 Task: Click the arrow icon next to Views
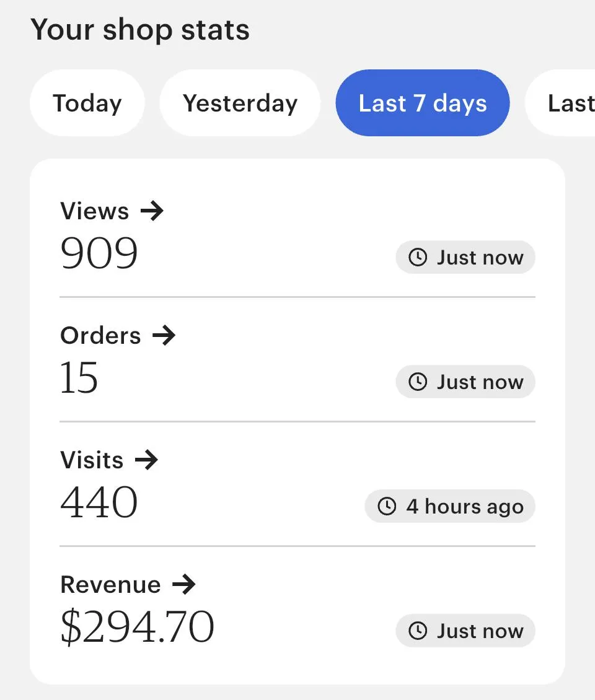[x=152, y=212]
